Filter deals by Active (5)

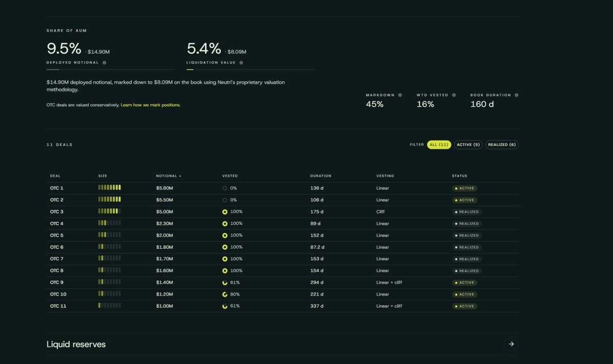click(468, 144)
